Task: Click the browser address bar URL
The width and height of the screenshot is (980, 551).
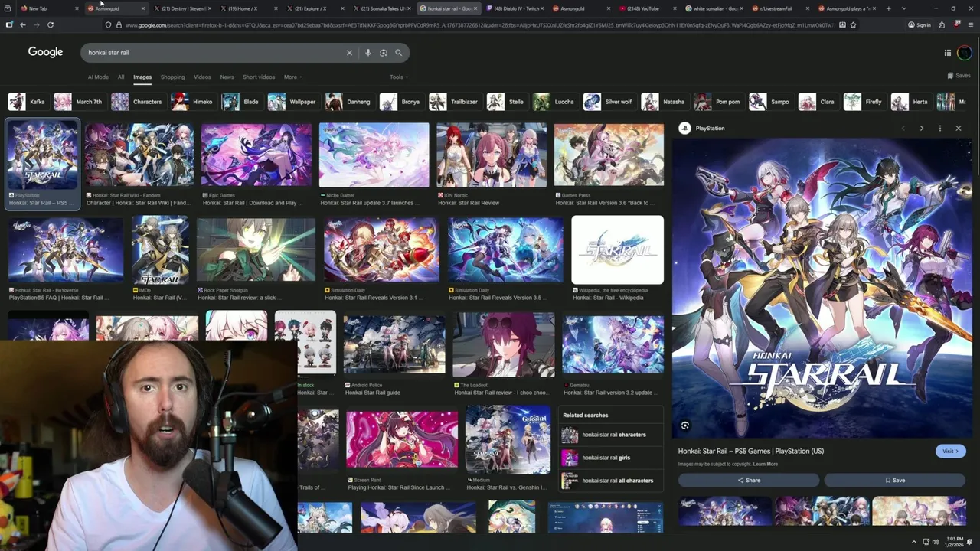Action: [x=479, y=24]
